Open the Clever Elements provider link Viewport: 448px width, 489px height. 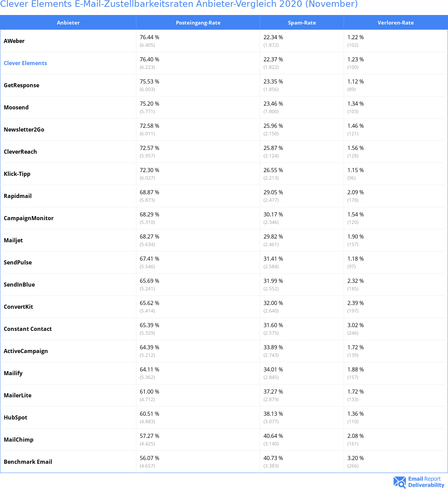pyautogui.click(x=25, y=63)
